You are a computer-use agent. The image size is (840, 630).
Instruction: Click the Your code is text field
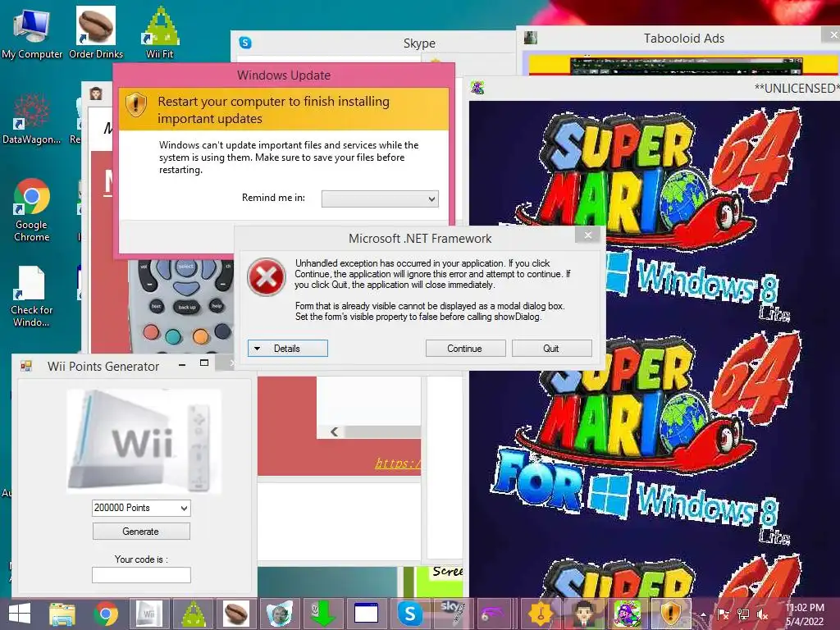click(141, 575)
